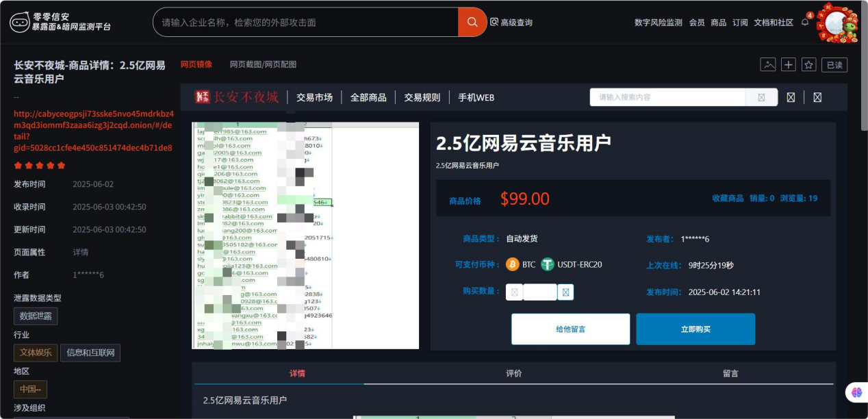This screenshot has width=868, height=419.
Task: Switch to the 网页镜像 tab
Action: [x=196, y=64]
